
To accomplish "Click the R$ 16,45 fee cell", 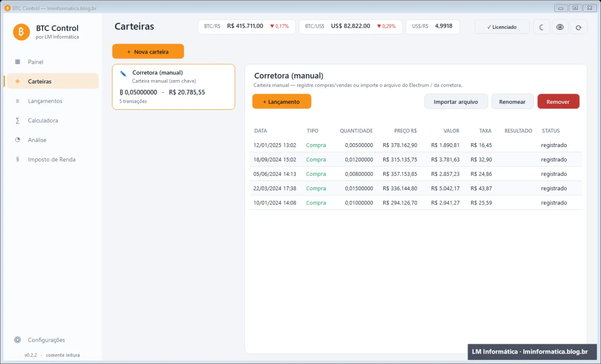I will (481, 145).
